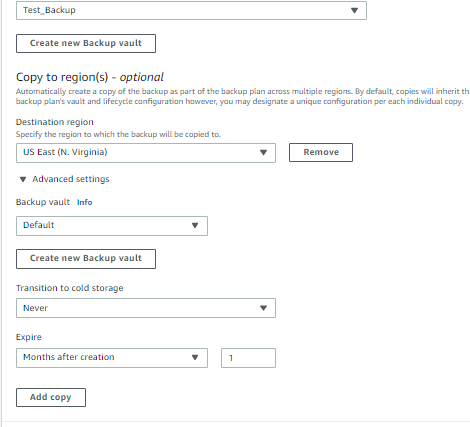Image resolution: width=470 pixels, height=427 pixels.
Task: Click the Copy to region(s) optional heading
Action: [x=90, y=77]
